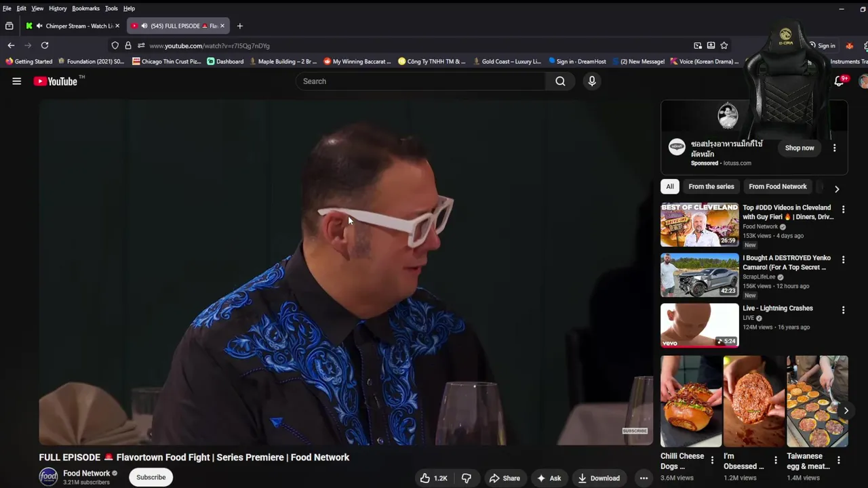Dislike the video with thumbs down
The width and height of the screenshot is (868, 488).
point(467,479)
